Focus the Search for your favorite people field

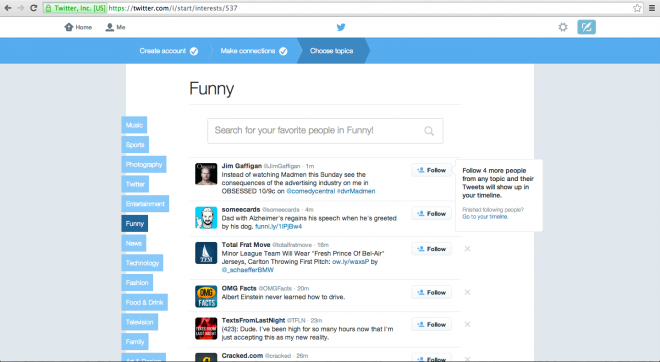[325, 131]
